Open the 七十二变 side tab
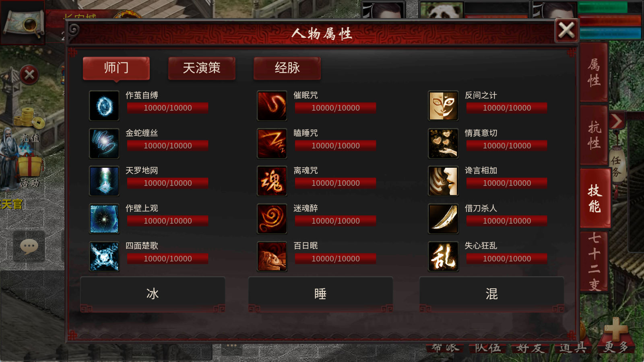The height and width of the screenshot is (362, 644). (594, 261)
